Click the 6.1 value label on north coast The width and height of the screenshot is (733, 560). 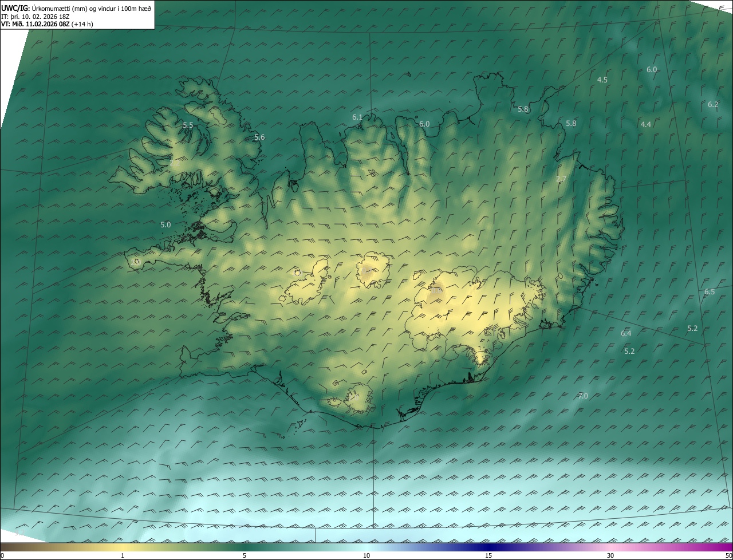pyautogui.click(x=357, y=117)
